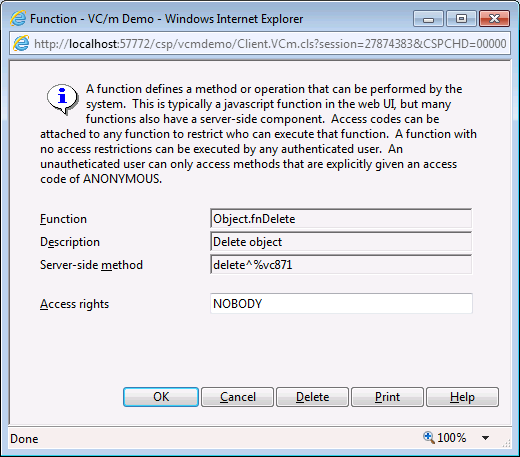
Task: Click the Access rights label
Action: click(74, 304)
